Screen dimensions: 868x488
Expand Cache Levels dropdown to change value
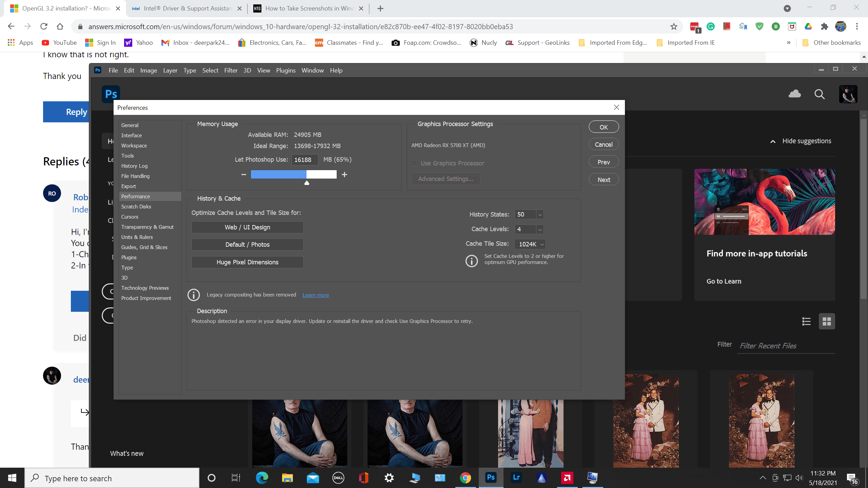coord(539,229)
